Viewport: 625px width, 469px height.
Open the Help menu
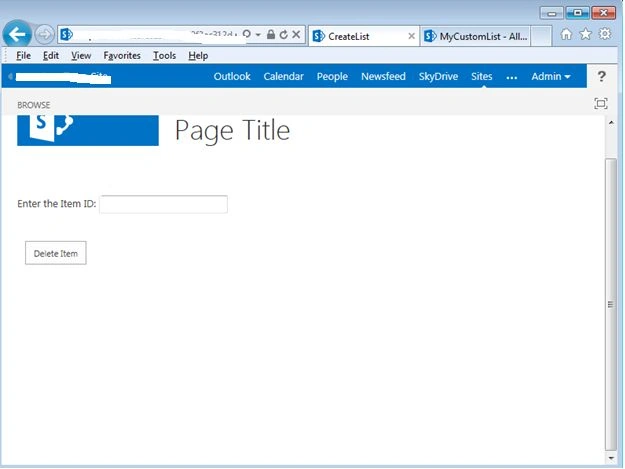point(198,55)
